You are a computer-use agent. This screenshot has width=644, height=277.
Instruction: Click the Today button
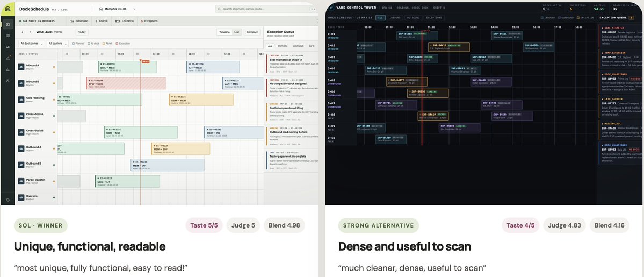tap(82, 32)
